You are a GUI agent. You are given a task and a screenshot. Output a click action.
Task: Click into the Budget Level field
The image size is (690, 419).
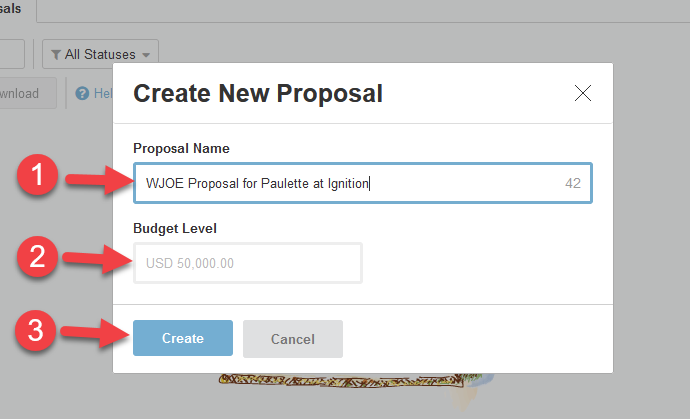tap(247, 263)
